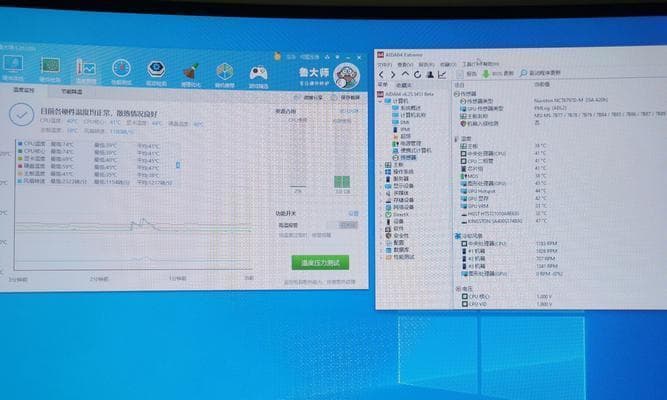Click 主板温度 legend color swatch
The image size is (667, 400).
point(20,174)
